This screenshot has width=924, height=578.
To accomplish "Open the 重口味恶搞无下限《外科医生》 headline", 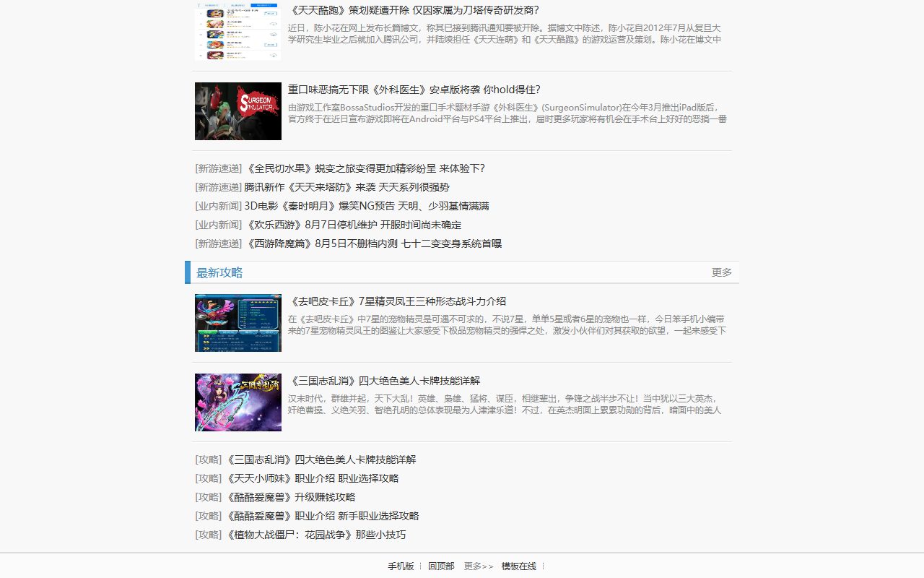I will tap(414, 90).
